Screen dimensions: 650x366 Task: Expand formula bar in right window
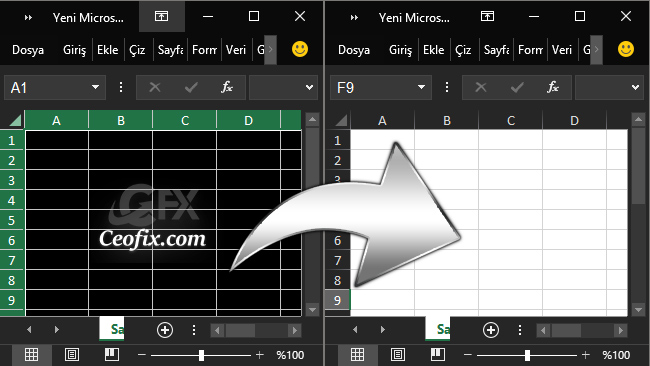click(635, 87)
